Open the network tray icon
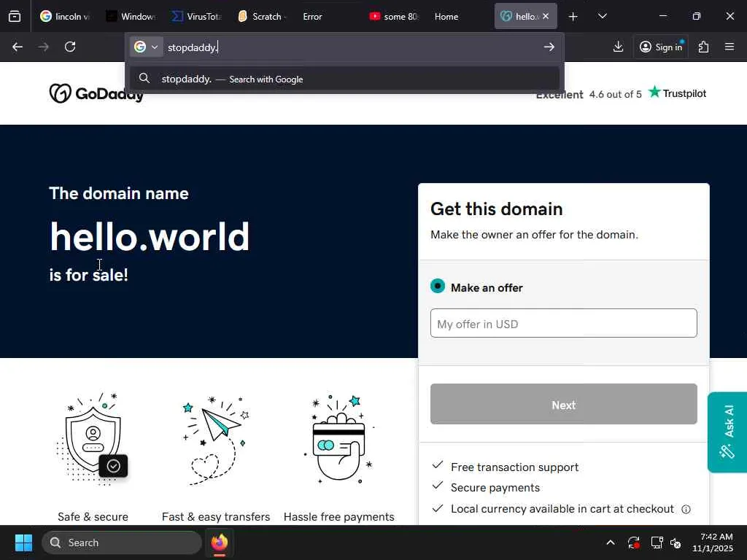This screenshot has width=747, height=560. coord(657,542)
